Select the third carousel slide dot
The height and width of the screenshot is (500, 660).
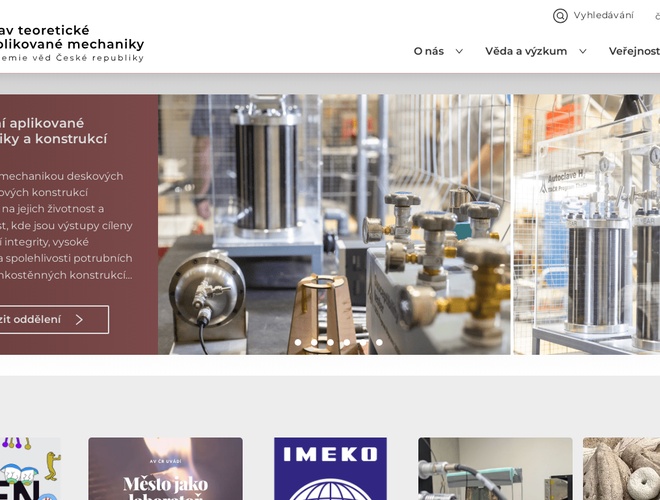click(x=330, y=343)
